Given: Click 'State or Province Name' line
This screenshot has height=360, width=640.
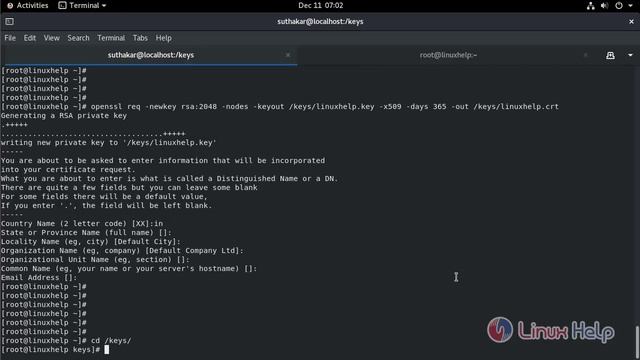Looking at the screenshot, I should click(x=86, y=233).
